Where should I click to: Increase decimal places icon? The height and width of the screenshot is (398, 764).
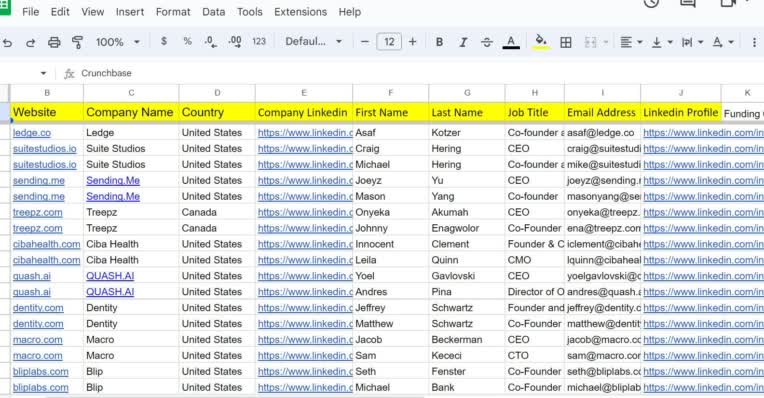tap(235, 42)
